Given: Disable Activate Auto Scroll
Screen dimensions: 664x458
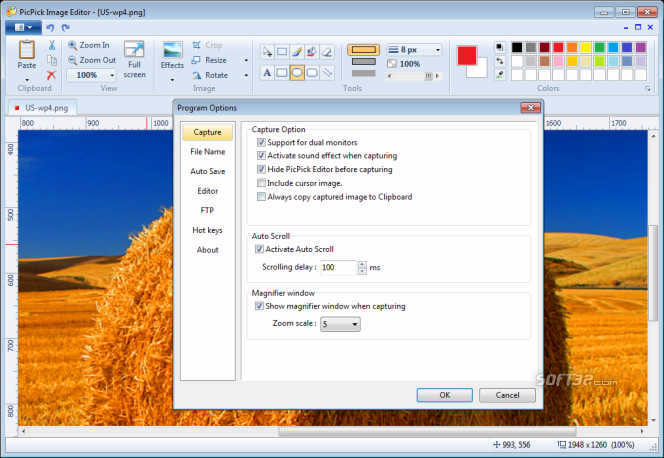Looking at the screenshot, I should click(259, 249).
